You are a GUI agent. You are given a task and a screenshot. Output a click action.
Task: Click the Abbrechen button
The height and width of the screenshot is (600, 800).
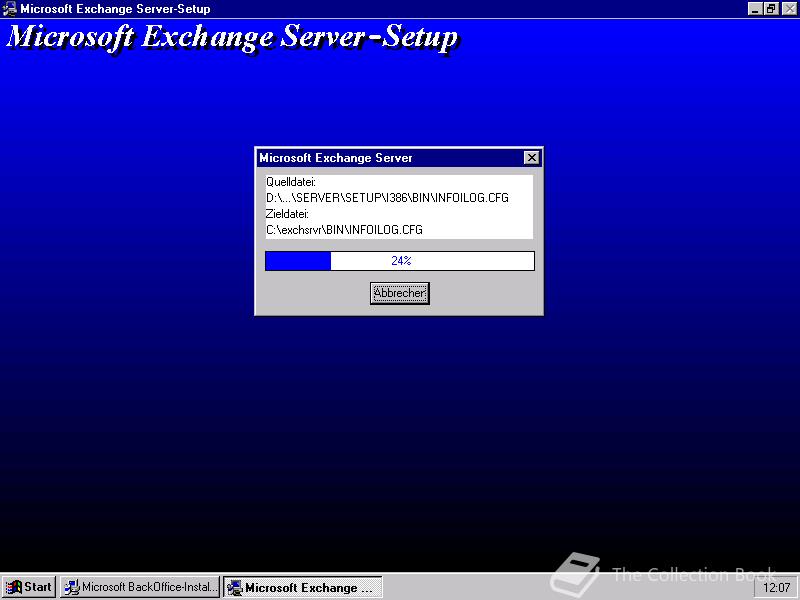tap(399, 293)
